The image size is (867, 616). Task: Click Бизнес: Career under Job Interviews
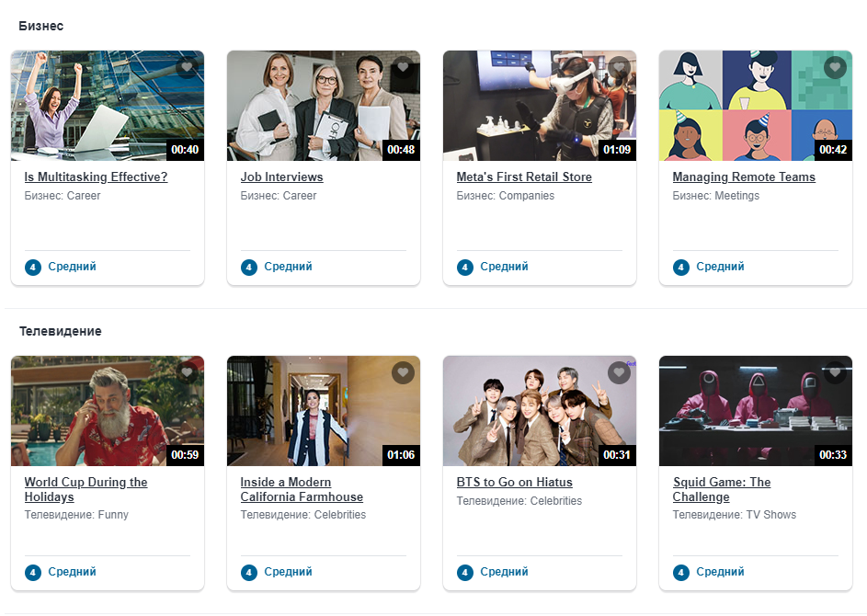tap(279, 196)
